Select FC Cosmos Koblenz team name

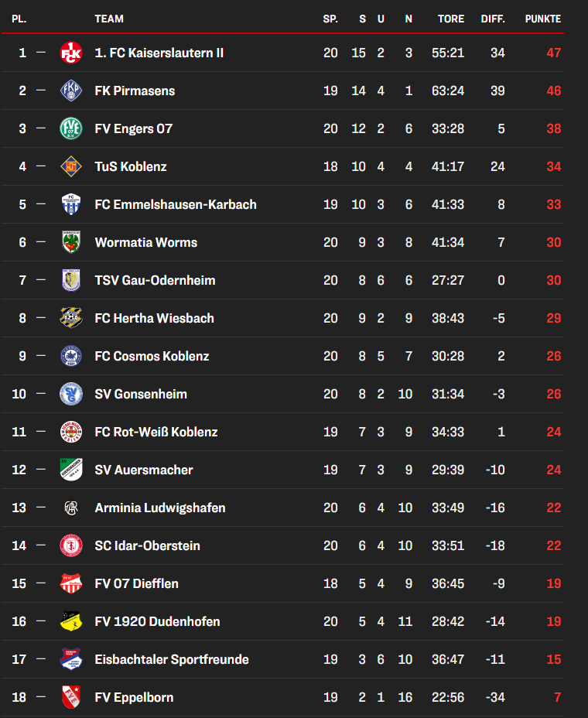pos(152,356)
